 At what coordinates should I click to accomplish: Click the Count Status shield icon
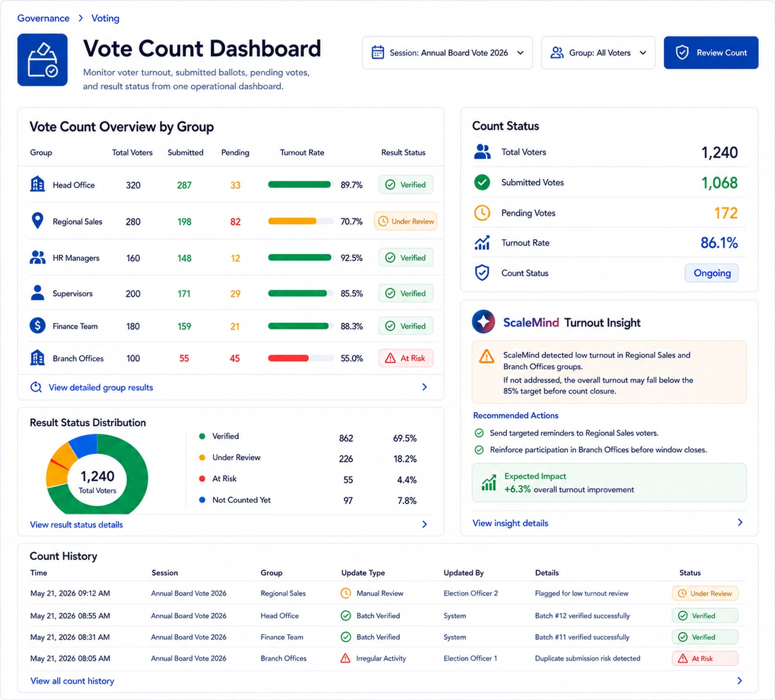pyautogui.click(x=482, y=273)
